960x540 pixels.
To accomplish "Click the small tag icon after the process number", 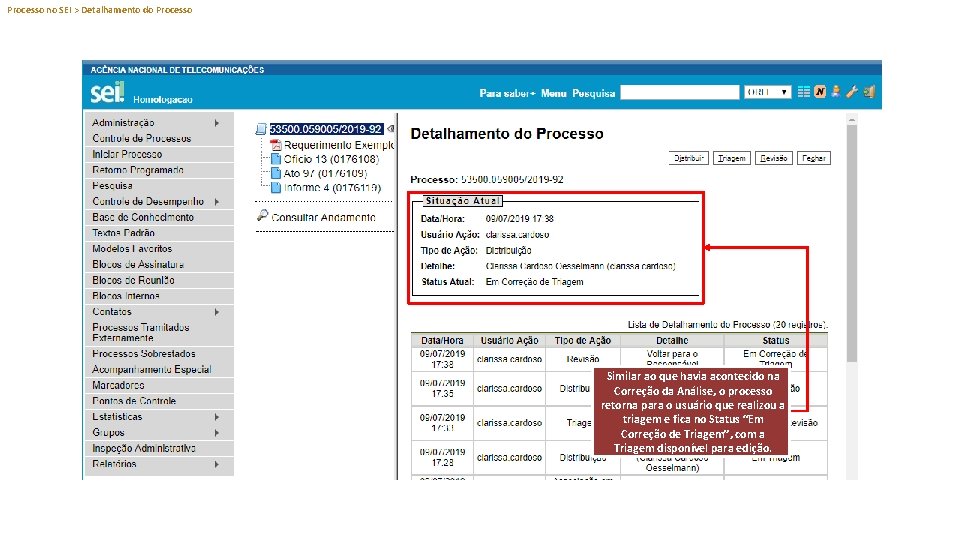I will [390, 129].
